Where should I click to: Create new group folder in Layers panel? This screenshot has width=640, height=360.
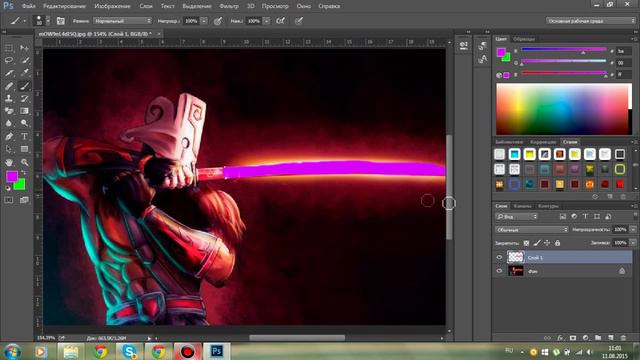[598, 338]
